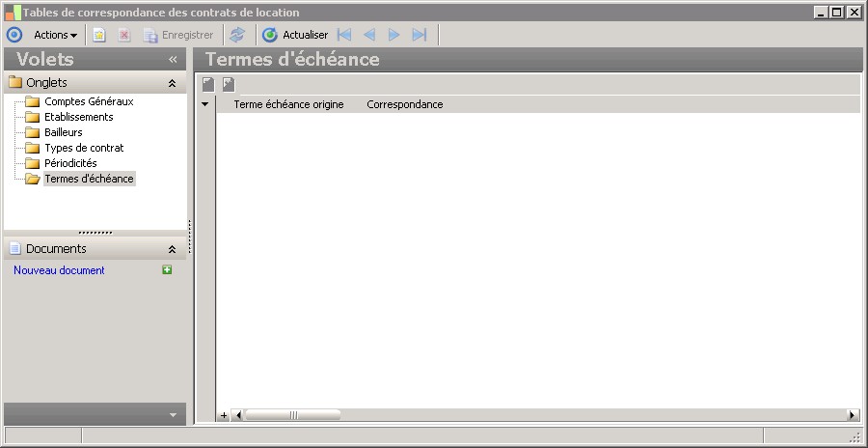
Task: Click the Périodicités folder icon
Action: pyautogui.click(x=33, y=163)
